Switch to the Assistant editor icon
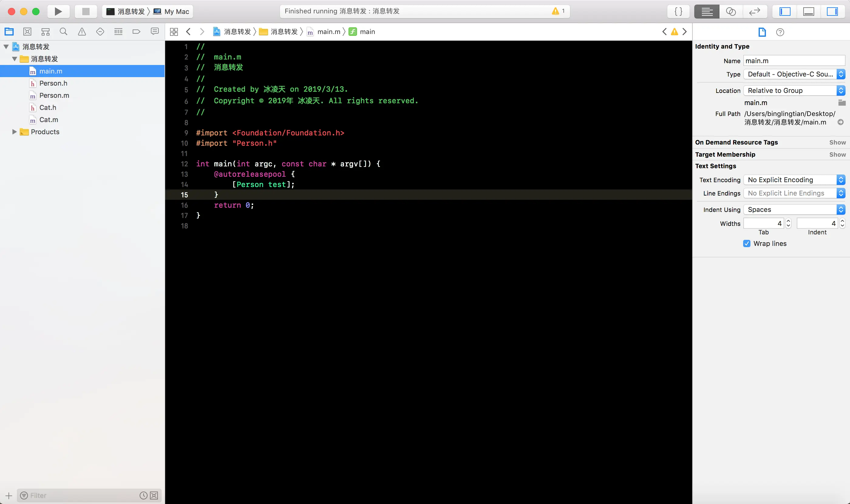 (730, 12)
